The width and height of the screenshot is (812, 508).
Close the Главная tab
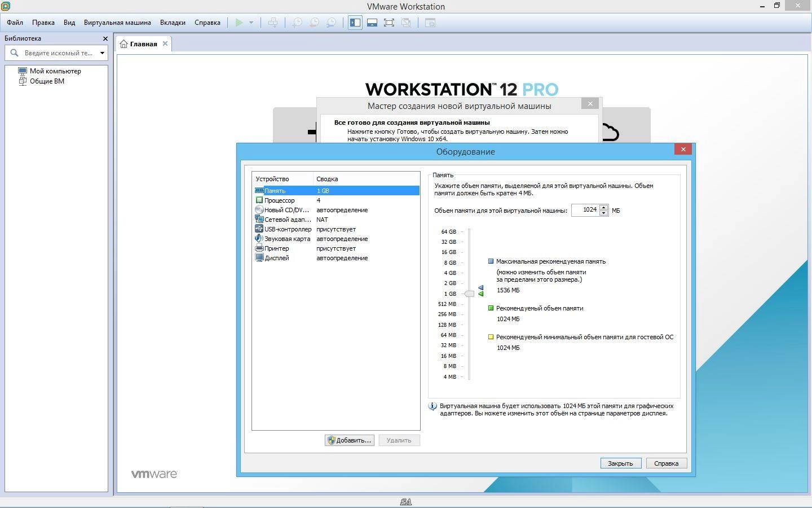click(x=165, y=43)
